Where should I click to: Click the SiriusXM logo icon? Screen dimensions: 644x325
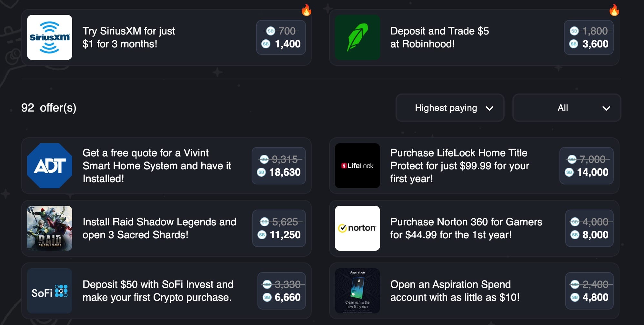pyautogui.click(x=50, y=37)
